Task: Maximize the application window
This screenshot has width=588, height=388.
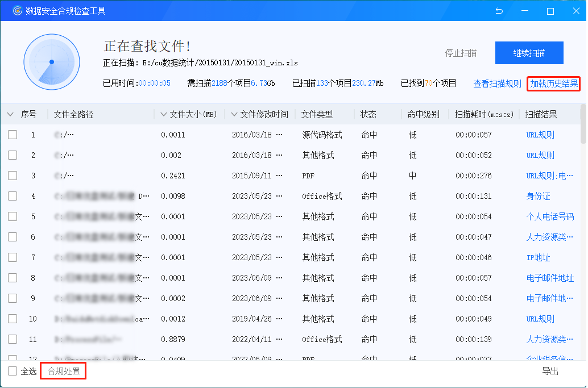Action: (x=550, y=11)
